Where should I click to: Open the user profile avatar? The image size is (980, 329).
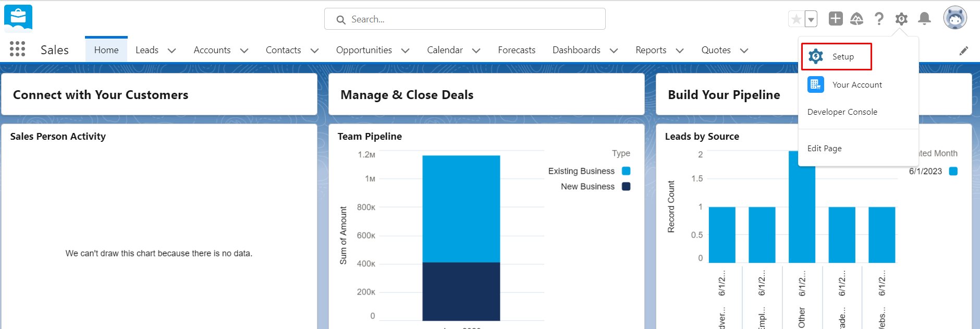(x=955, y=18)
